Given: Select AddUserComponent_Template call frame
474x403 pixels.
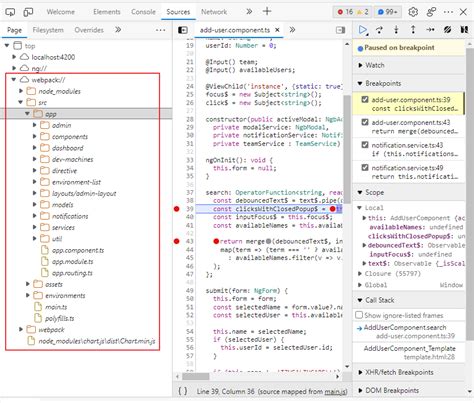Looking at the screenshot, I should [x=409, y=352].
